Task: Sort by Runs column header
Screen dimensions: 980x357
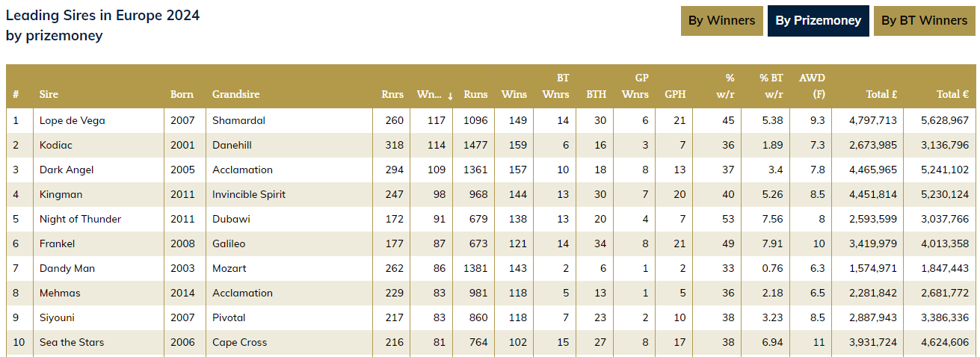Action: (x=475, y=95)
